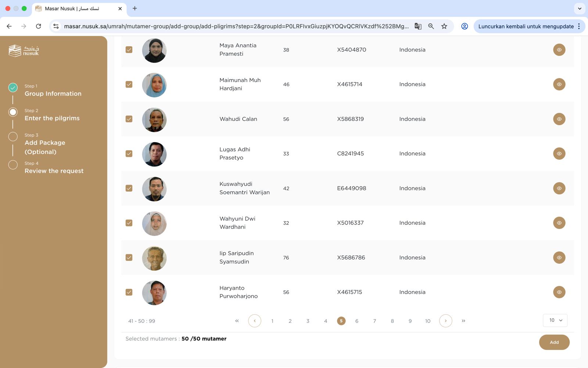The width and height of the screenshot is (588, 368).
Task: Bookmark this page with star icon
Action: 444,26
